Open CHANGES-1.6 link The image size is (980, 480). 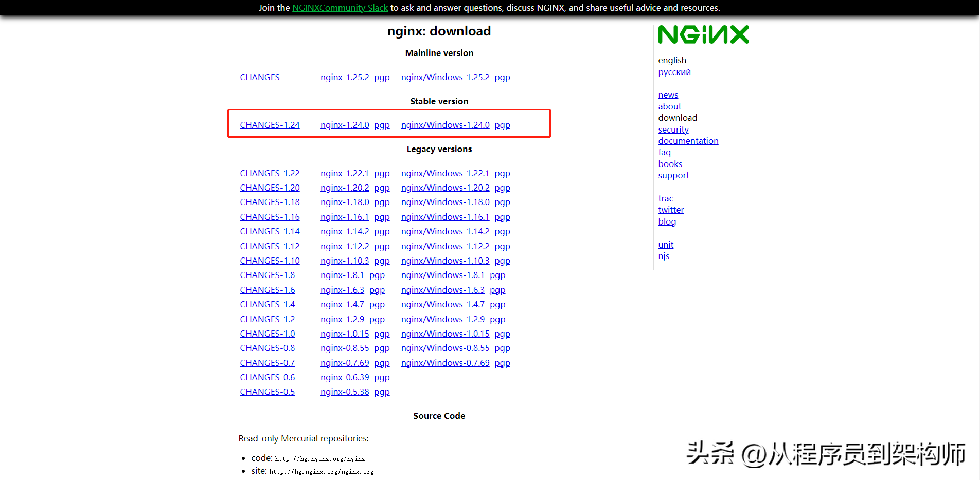click(268, 290)
